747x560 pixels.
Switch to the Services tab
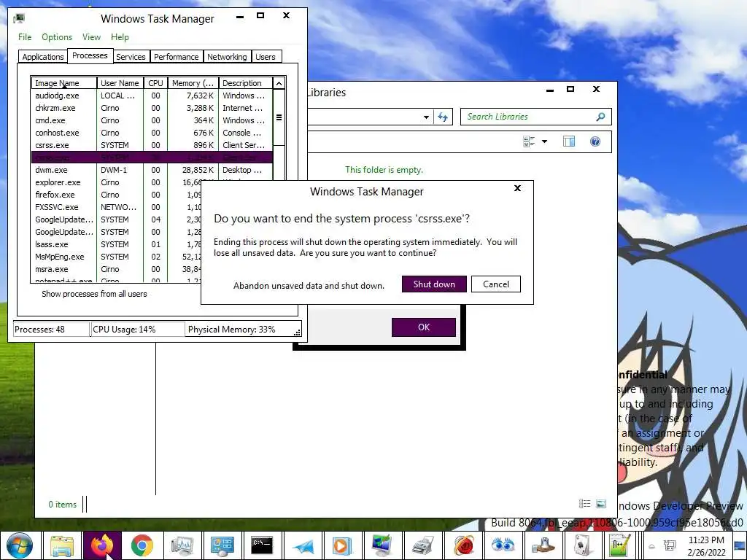(x=131, y=57)
